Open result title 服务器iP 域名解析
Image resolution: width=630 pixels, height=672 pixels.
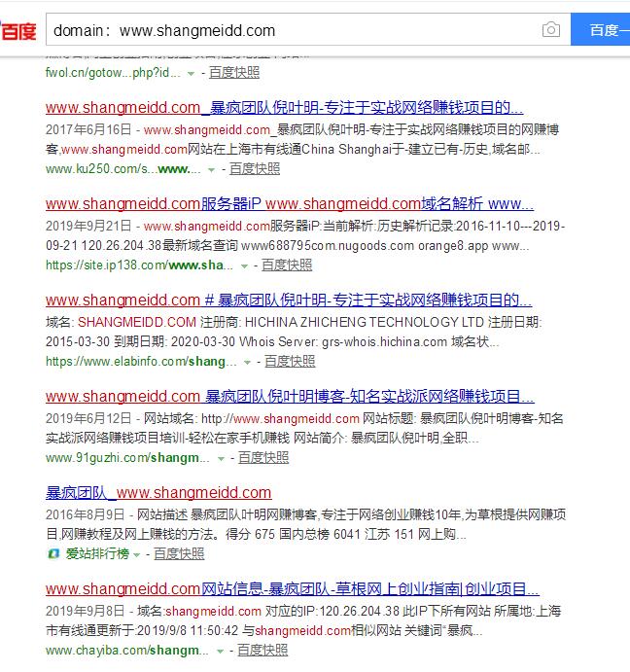[290, 203]
